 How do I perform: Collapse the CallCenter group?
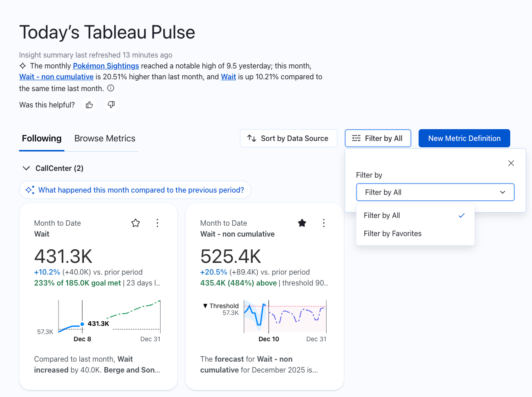pos(26,169)
